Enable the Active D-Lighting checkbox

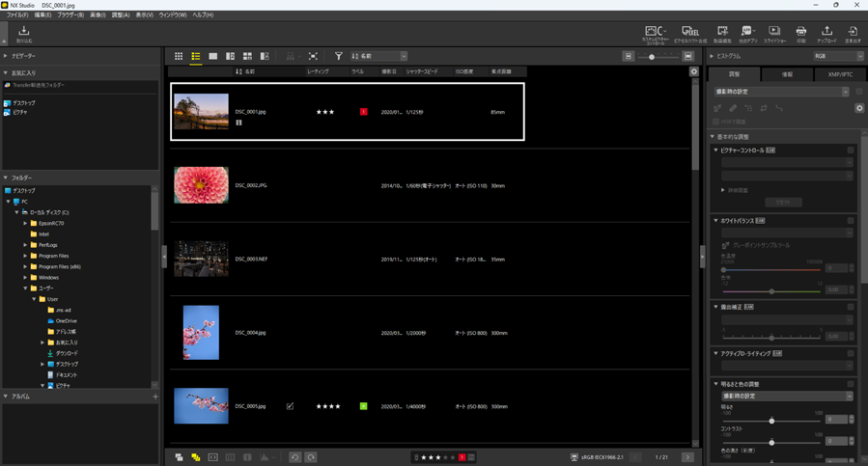tap(851, 354)
